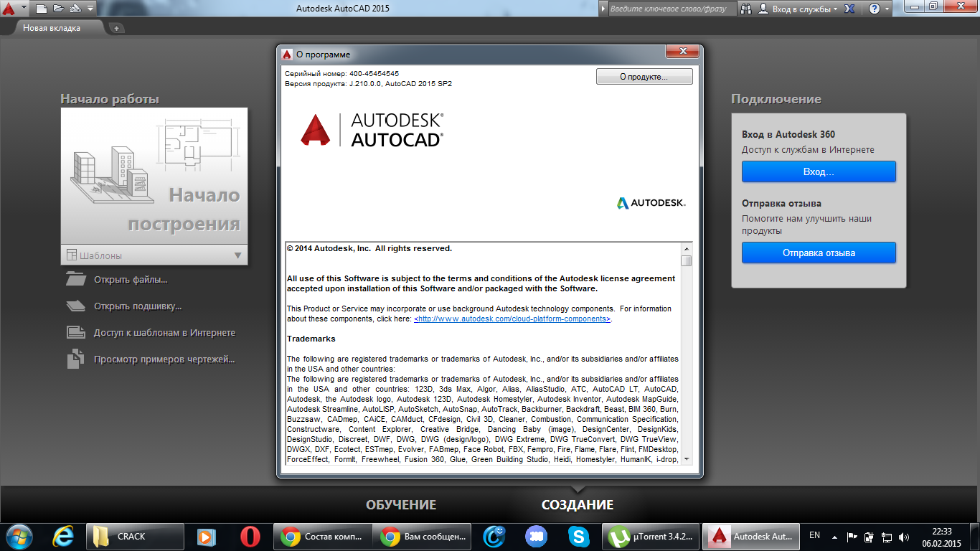Click the О продукте... button
Viewport: 980px width, 551px height.
point(644,77)
